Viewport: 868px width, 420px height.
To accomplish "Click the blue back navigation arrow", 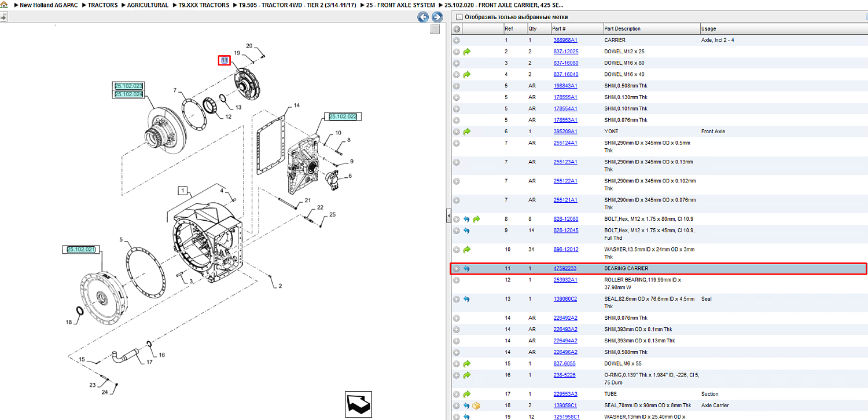I will [424, 17].
